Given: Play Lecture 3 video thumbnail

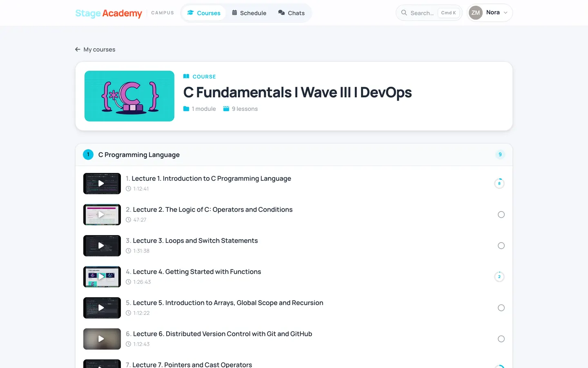Looking at the screenshot, I should click(x=102, y=246).
